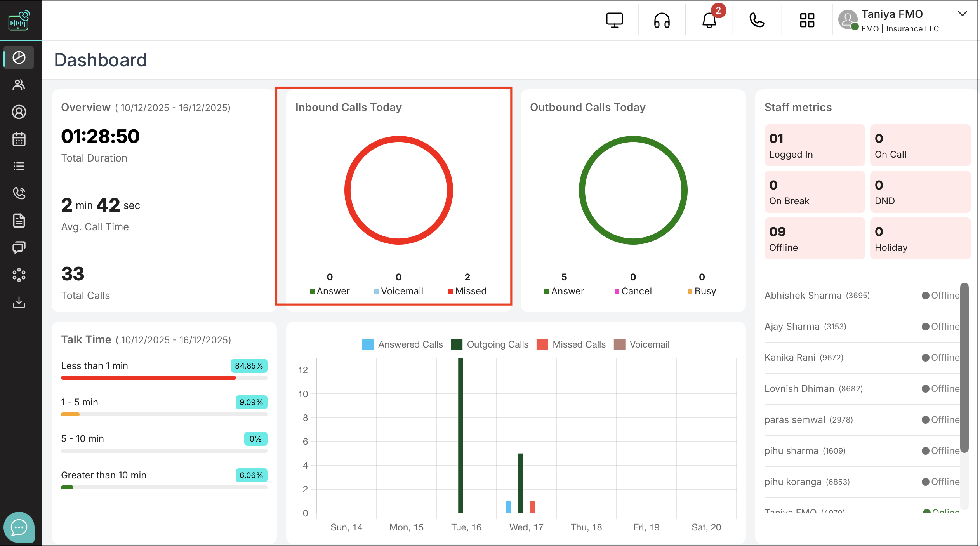Open the headset icon in top bar
The width and height of the screenshot is (980, 546).
click(x=662, y=20)
